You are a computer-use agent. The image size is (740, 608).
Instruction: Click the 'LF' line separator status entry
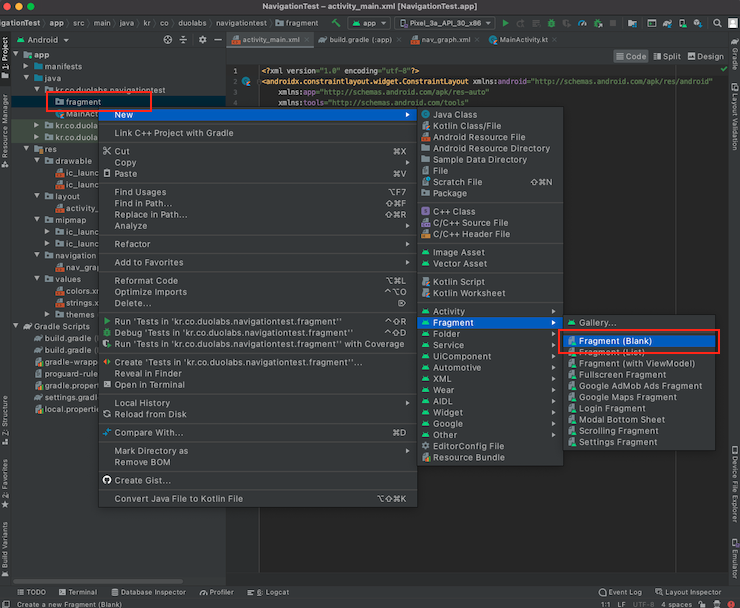621,604
